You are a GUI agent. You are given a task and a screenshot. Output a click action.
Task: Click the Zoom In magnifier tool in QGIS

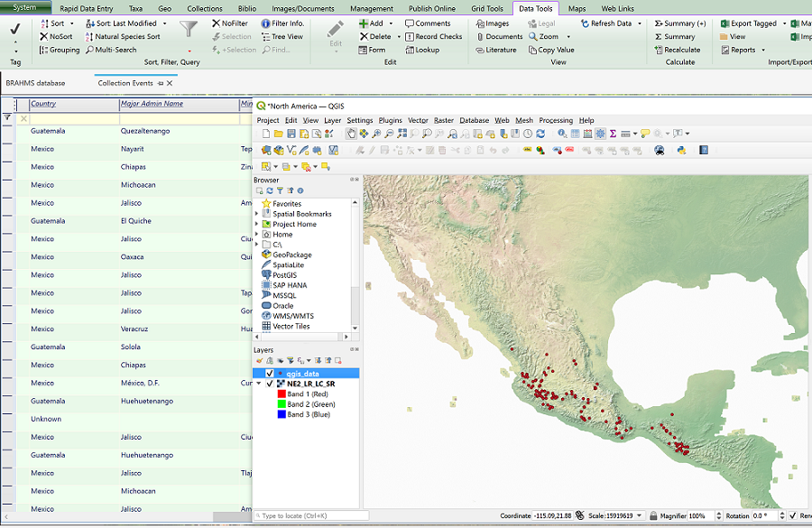coord(376,134)
